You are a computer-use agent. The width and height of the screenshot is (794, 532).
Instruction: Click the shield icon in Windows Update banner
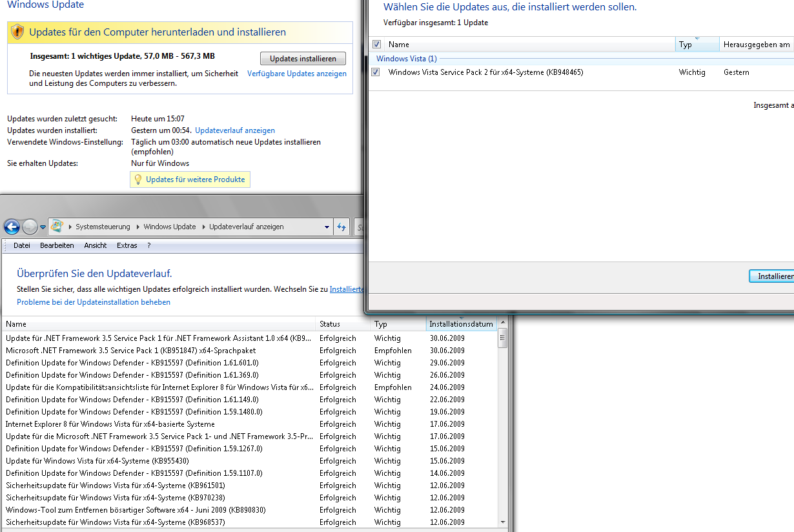(x=18, y=32)
